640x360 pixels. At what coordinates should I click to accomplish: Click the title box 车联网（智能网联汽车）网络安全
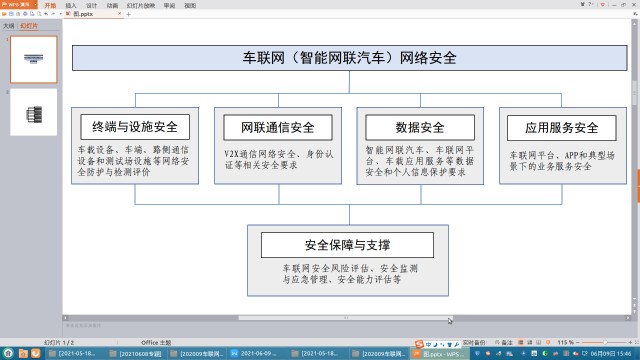pos(349,58)
